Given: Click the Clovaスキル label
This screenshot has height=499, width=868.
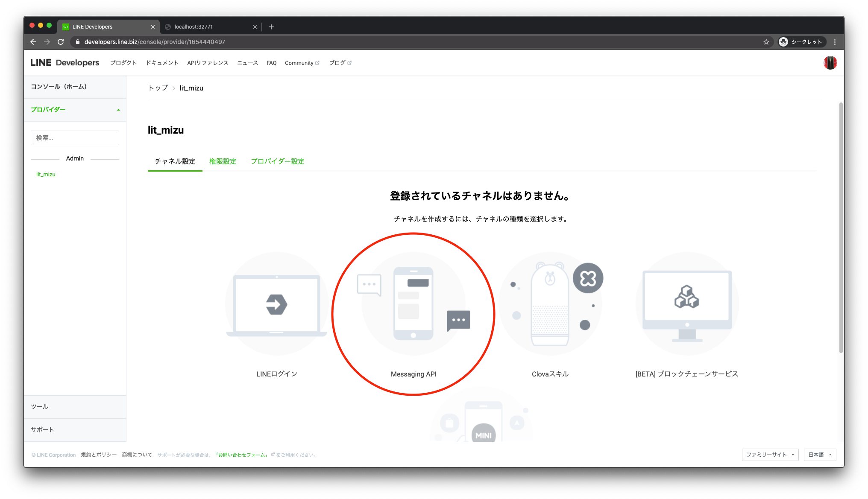Looking at the screenshot, I should click(x=550, y=374).
